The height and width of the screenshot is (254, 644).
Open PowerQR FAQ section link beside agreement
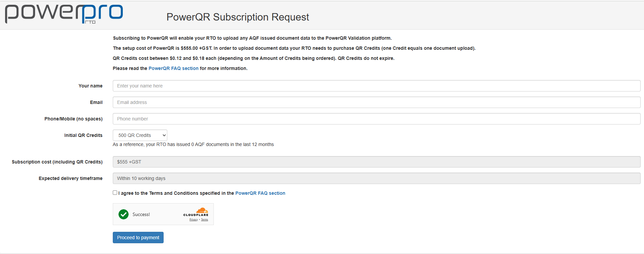[260, 193]
